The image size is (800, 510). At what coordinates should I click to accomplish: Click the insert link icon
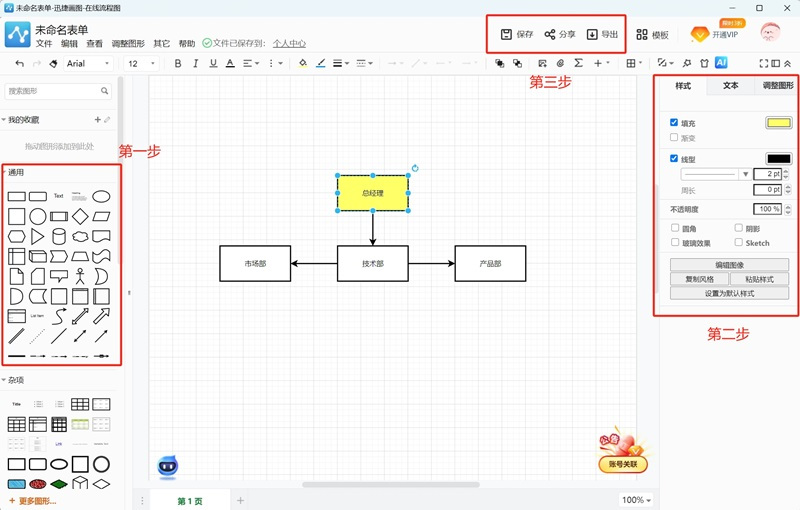pos(560,63)
